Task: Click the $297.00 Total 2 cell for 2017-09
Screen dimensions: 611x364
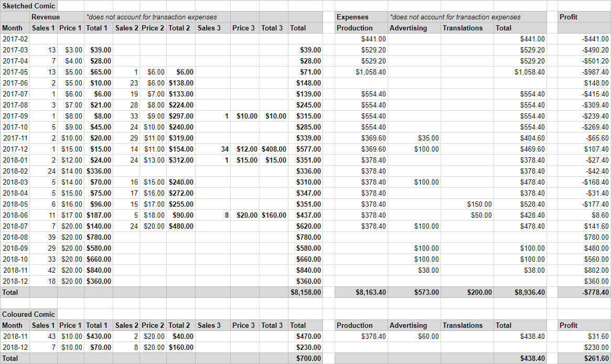Action: click(181, 116)
